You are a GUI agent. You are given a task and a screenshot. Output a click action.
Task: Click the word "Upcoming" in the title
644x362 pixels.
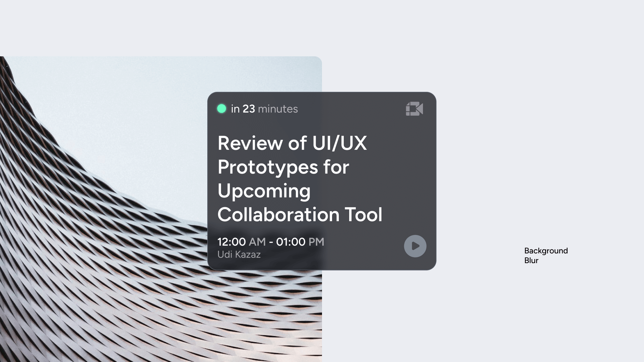[264, 191]
